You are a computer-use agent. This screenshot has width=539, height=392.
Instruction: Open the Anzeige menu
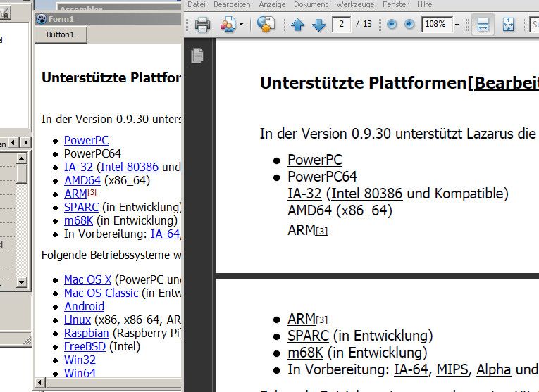tap(272, 4)
